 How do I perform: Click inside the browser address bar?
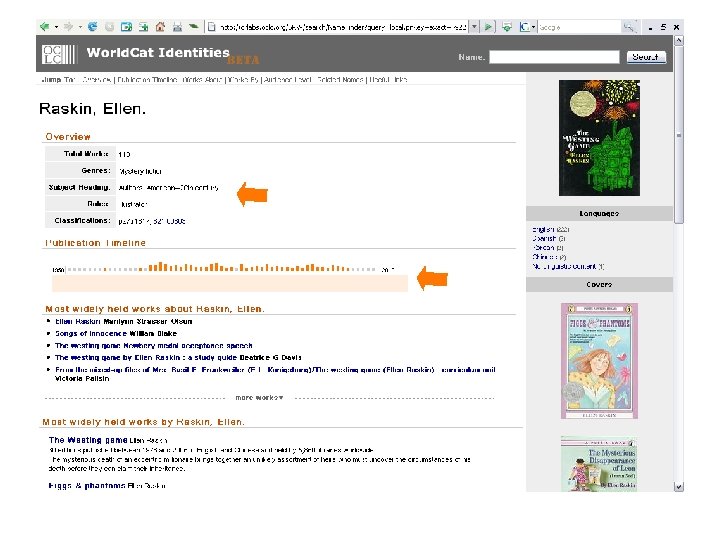(x=343, y=27)
